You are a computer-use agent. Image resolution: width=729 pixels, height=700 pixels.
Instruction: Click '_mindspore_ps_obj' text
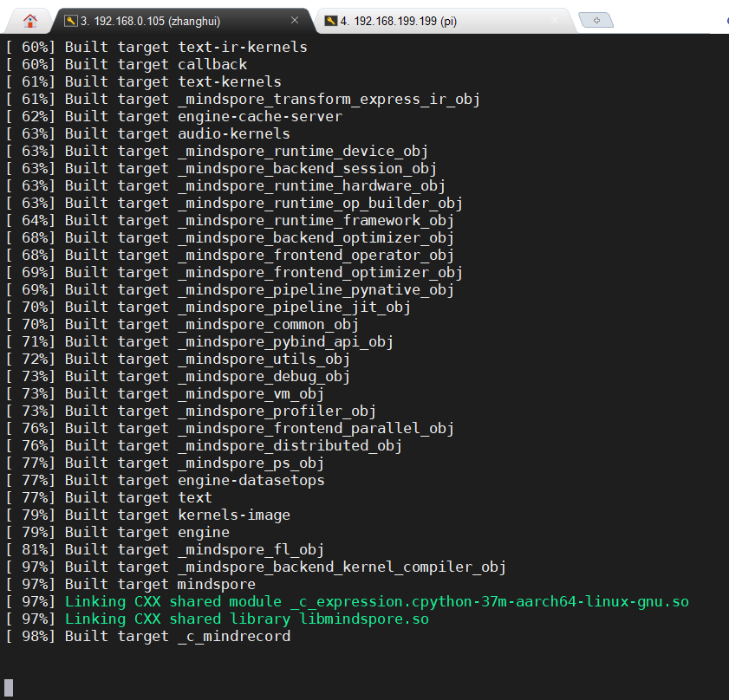point(251,463)
